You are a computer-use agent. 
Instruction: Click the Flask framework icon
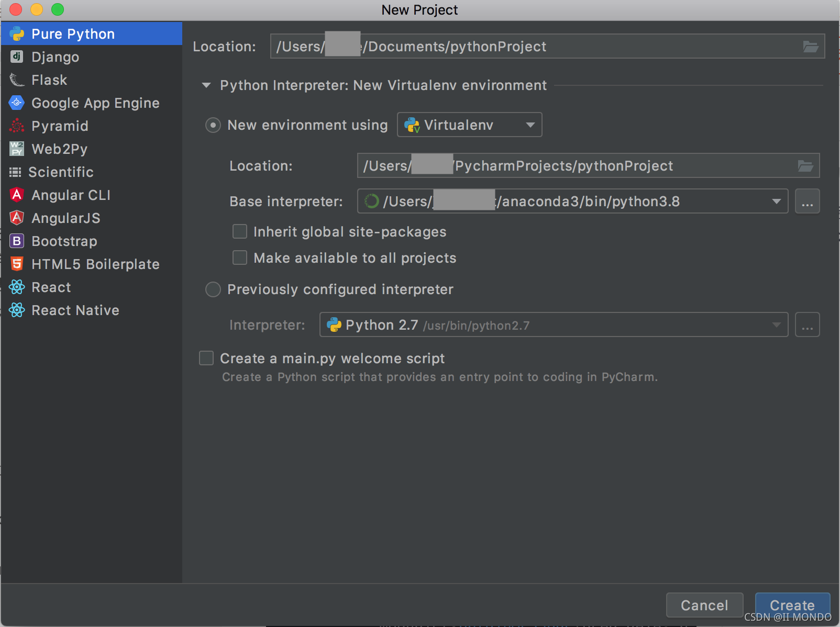tap(16, 80)
